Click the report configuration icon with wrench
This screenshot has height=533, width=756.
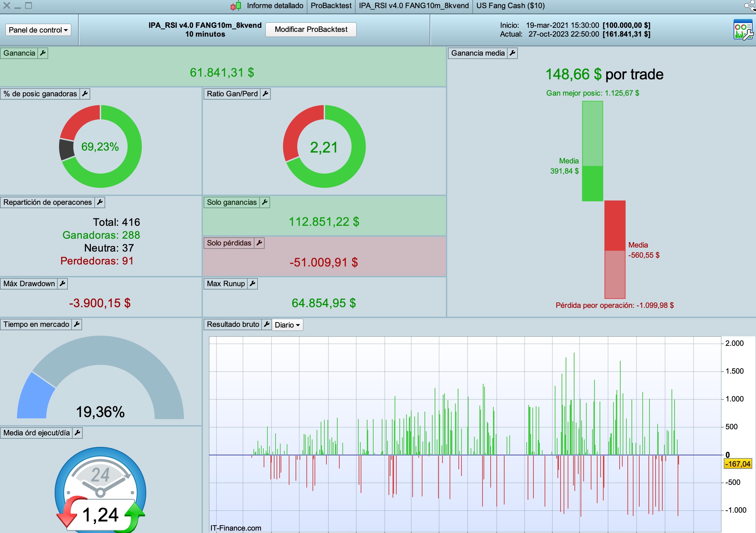tap(743, 30)
